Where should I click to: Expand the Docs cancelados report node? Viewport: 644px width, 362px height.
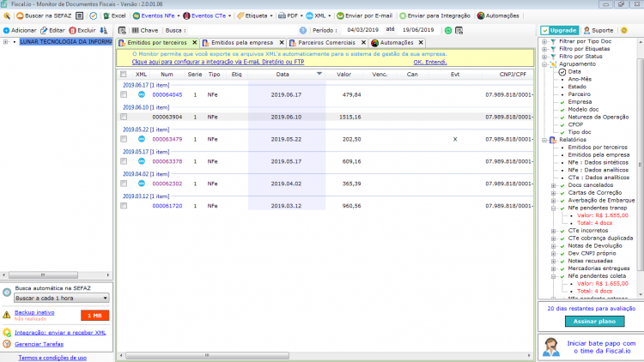(x=553, y=185)
